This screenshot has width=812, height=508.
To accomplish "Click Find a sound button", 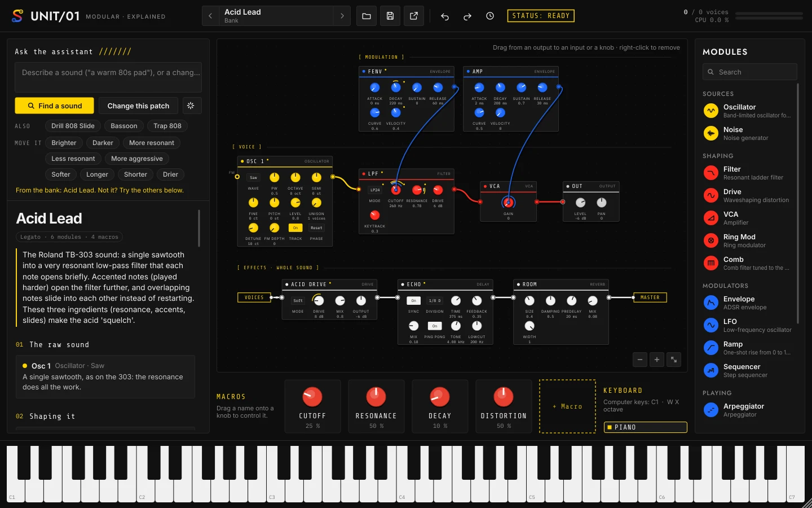I will tap(55, 106).
